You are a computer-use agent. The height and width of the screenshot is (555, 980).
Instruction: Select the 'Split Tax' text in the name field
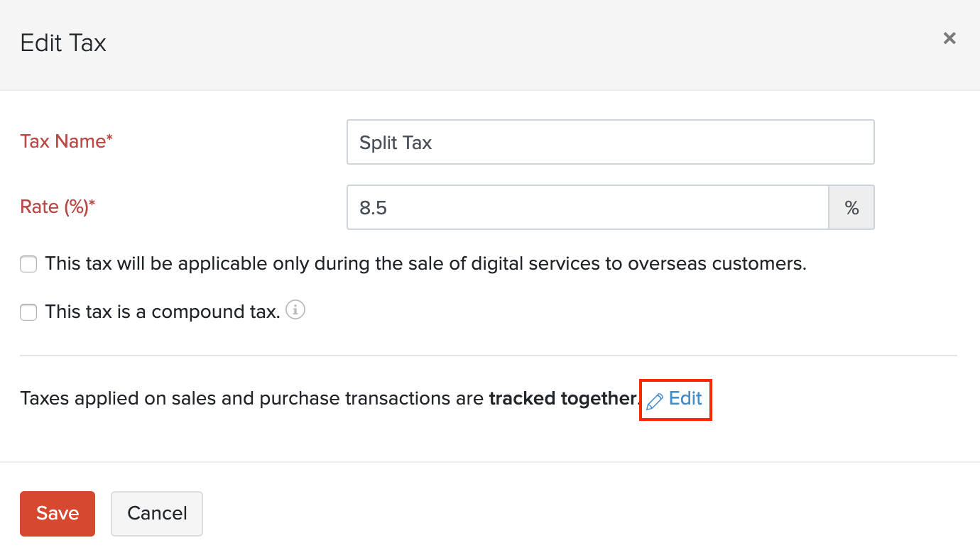click(x=396, y=143)
